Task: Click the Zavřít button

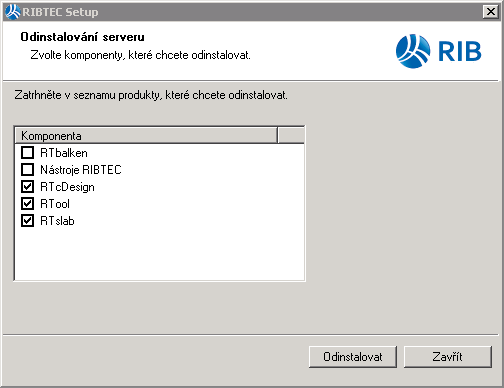Action: pyautogui.click(x=448, y=357)
